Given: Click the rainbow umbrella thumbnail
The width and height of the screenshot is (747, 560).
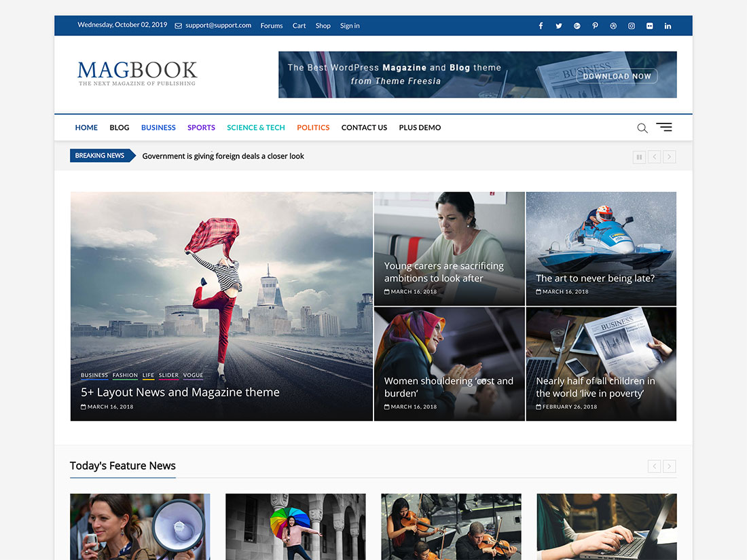Looking at the screenshot, I should tap(295, 527).
